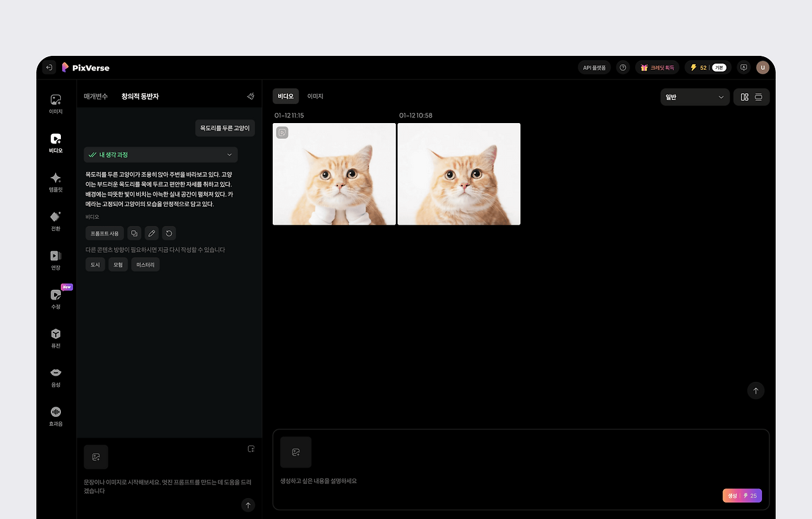Edit the prompt with the pencil icon

151,233
